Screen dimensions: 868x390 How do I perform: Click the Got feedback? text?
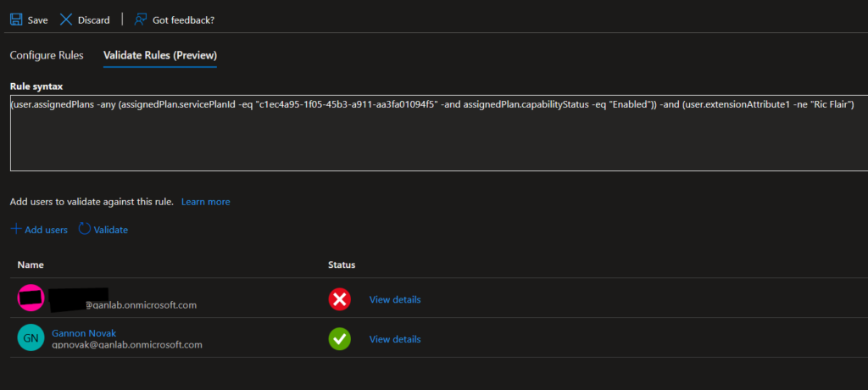click(x=183, y=19)
